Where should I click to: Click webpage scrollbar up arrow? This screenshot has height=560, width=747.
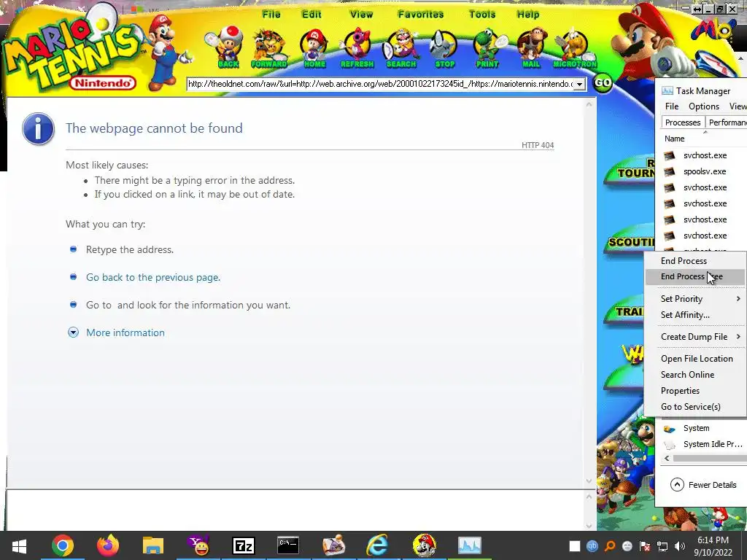click(x=589, y=104)
